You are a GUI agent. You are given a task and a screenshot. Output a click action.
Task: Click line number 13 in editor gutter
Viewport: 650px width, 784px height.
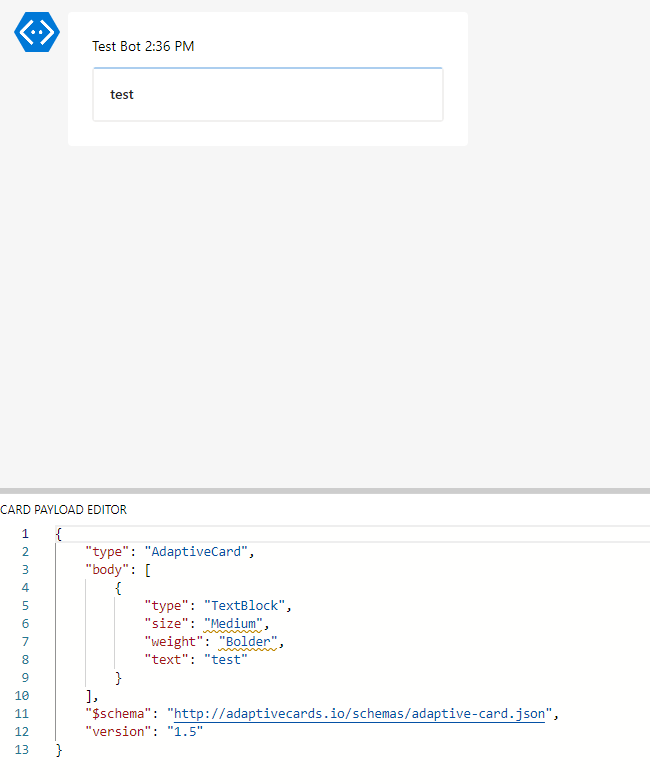click(x=22, y=750)
